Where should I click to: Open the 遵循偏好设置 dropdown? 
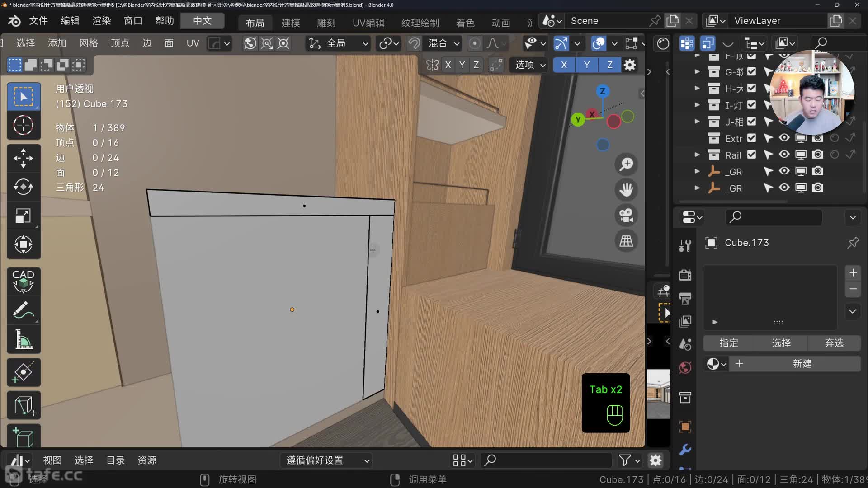[326, 460]
